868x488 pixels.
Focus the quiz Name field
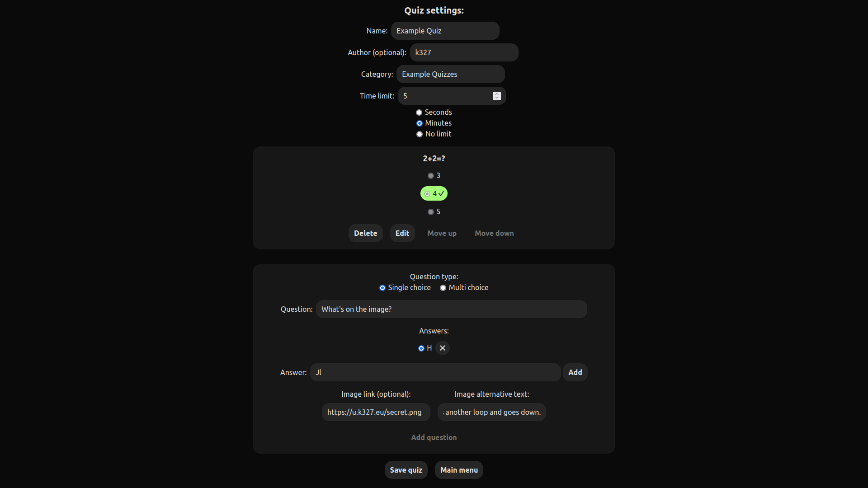pos(445,31)
